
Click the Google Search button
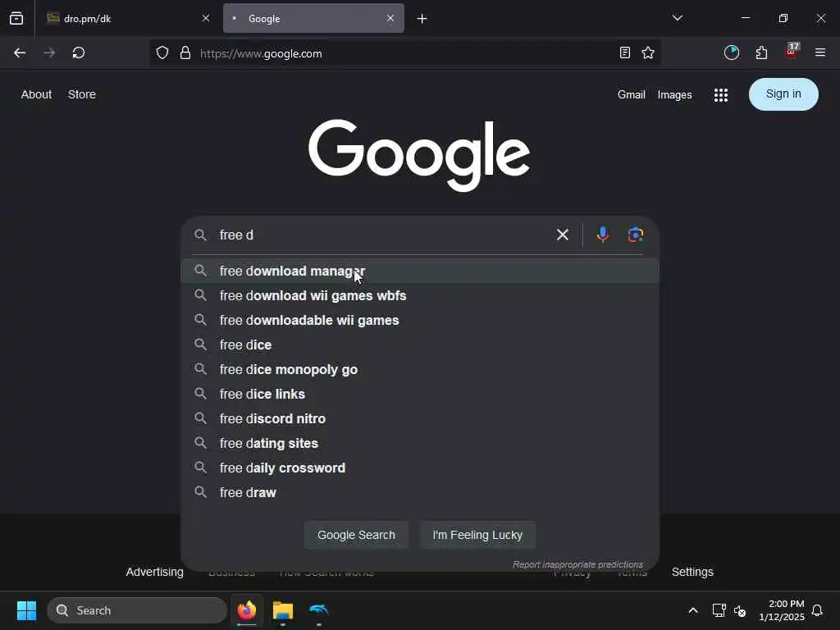[356, 535]
